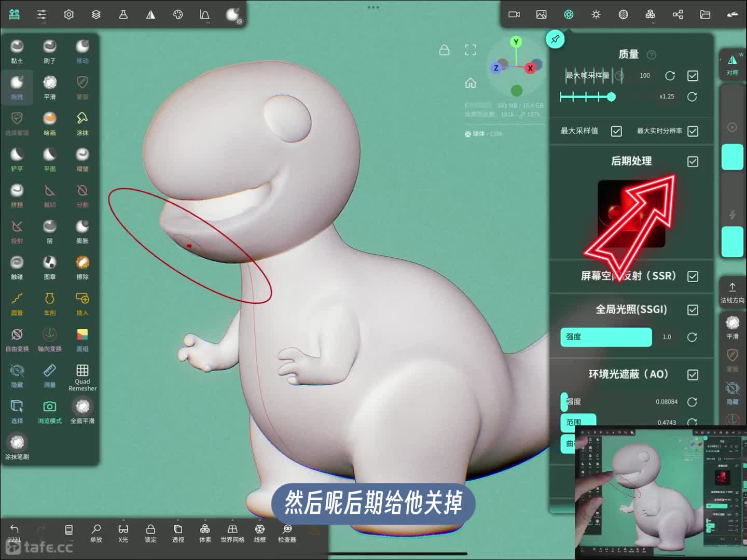Select the 擦除 (Delete mask) tool
Screen dimensions: 747x560
coord(82,267)
